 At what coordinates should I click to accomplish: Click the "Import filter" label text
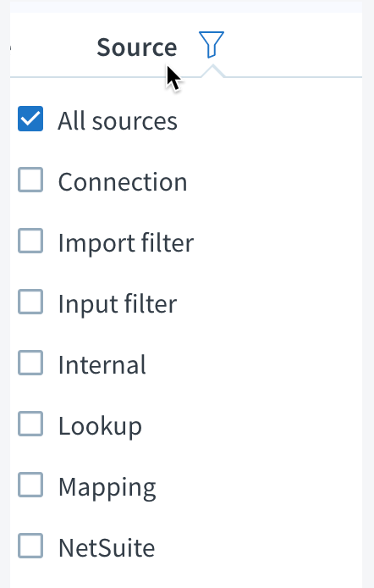(x=126, y=243)
